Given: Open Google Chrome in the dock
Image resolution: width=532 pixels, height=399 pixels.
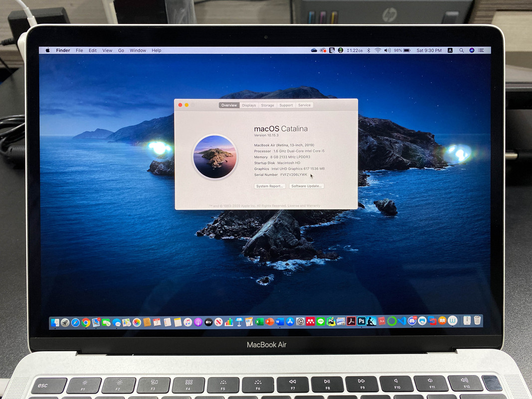Looking at the screenshot, I should tap(86, 322).
